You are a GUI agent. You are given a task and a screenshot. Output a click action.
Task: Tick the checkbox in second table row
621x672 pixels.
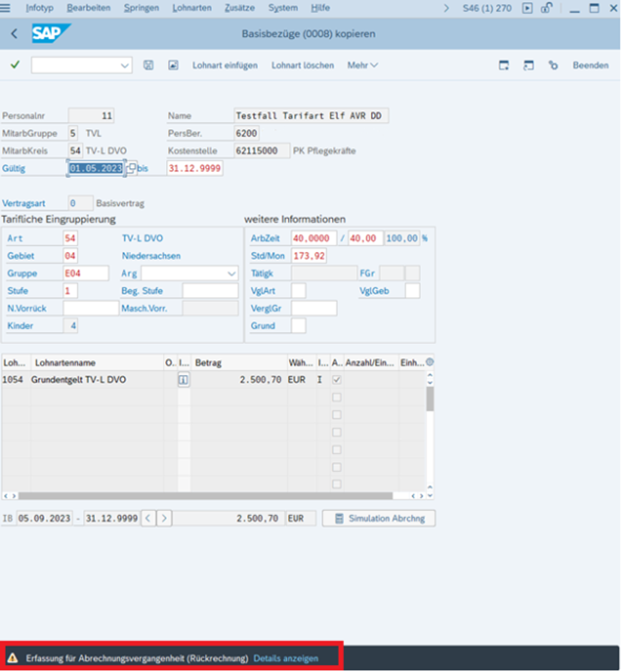[x=337, y=397]
